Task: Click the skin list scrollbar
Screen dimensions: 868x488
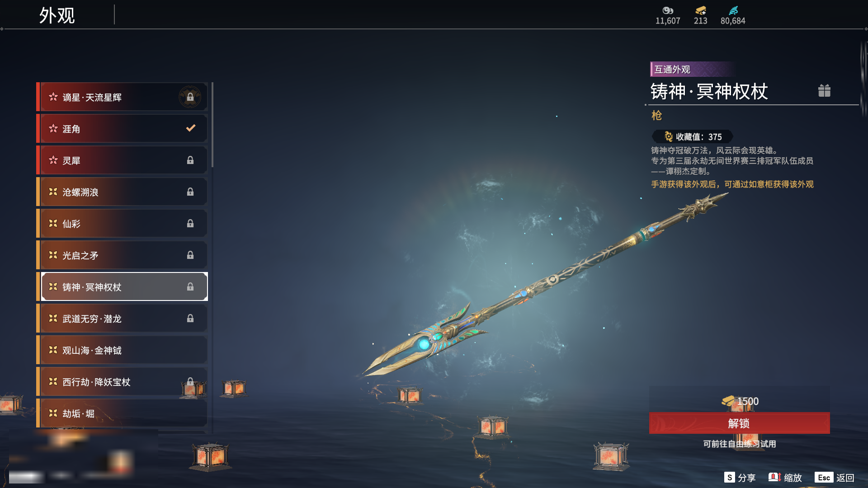Action: [x=212, y=125]
